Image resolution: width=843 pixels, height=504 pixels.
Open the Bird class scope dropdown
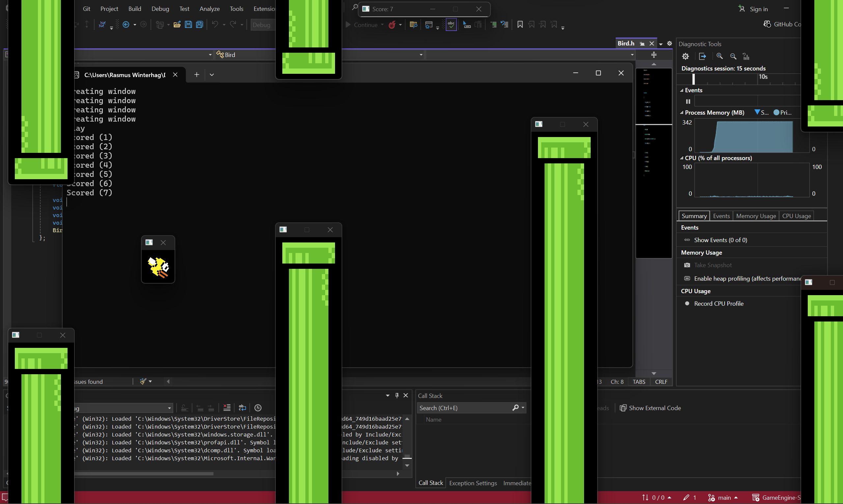(421, 55)
